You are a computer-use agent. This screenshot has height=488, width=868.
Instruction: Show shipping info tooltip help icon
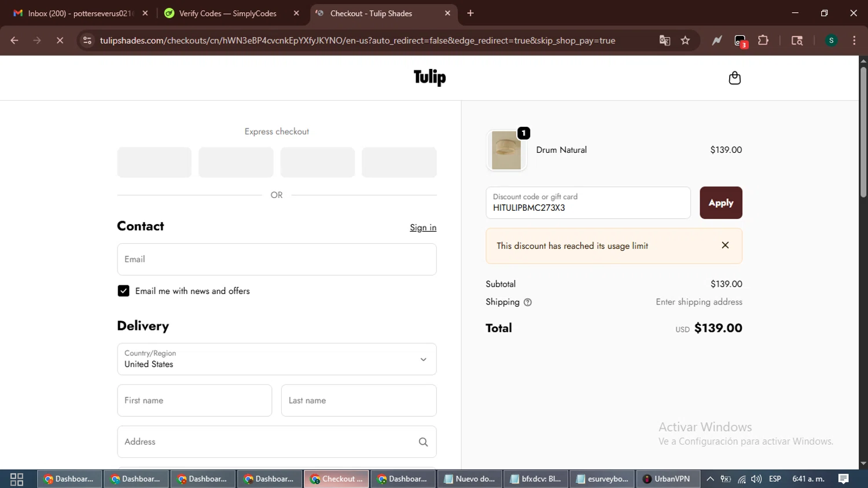point(527,302)
